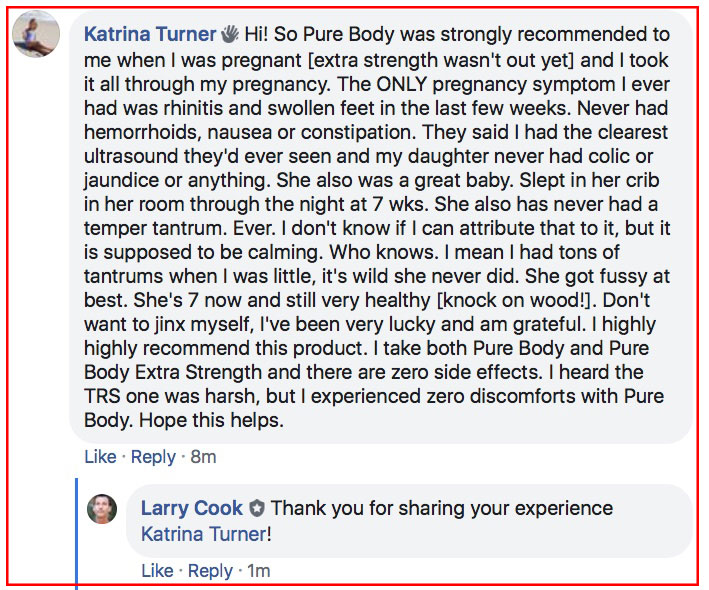709x590 pixels.
Task: Like Larry Cook's reply
Action: pyautogui.click(x=157, y=571)
